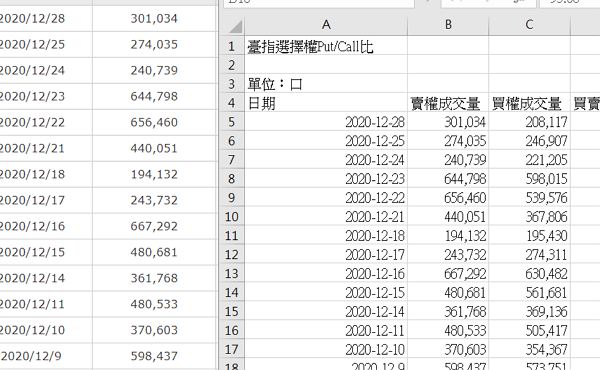Click 361,768 in left table

(x=154, y=278)
